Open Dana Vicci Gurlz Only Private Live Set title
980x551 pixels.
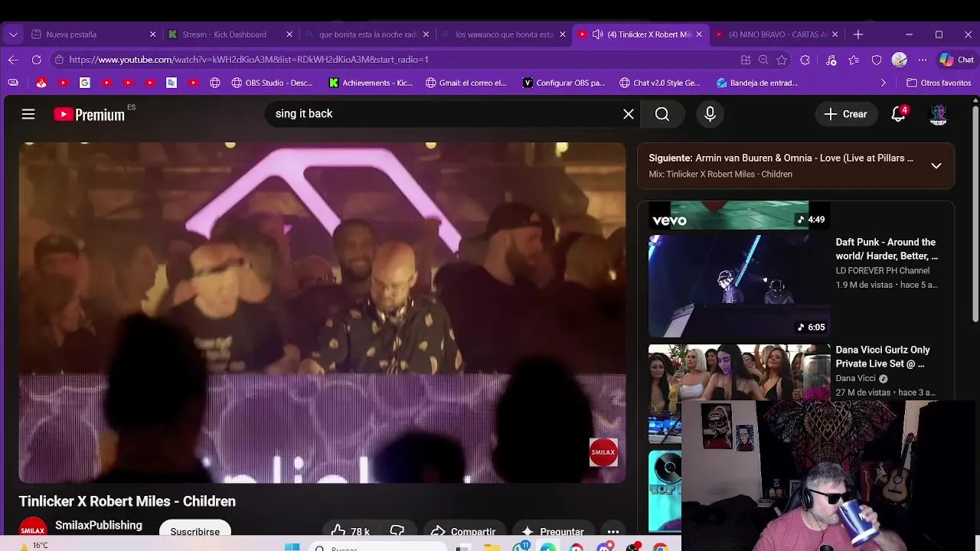click(883, 357)
